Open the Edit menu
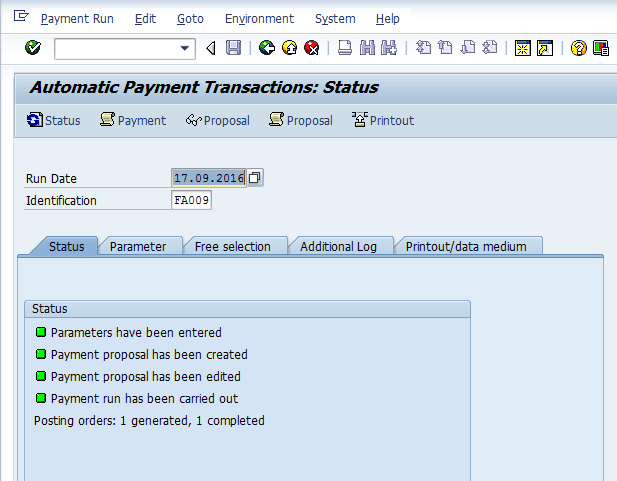617x481 pixels. 145,19
